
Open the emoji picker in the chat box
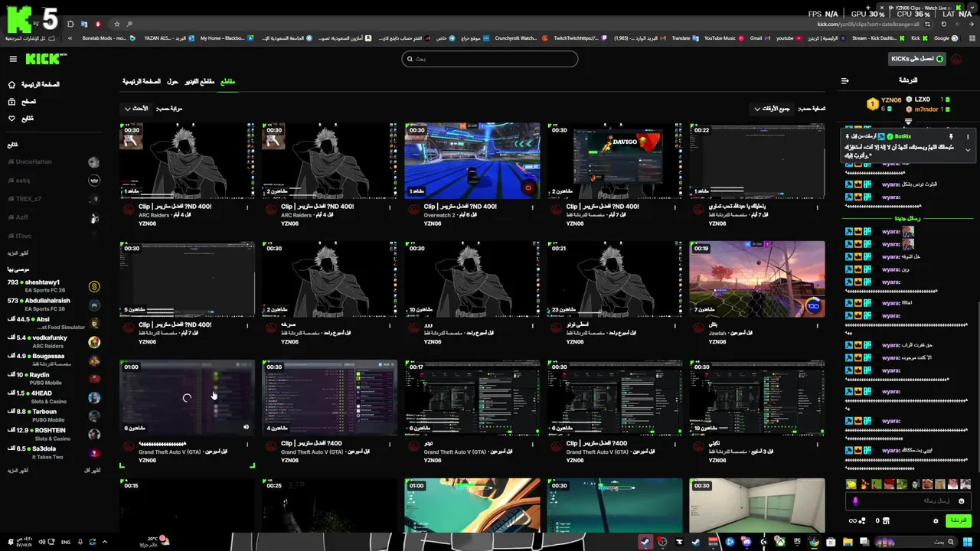[962, 500]
